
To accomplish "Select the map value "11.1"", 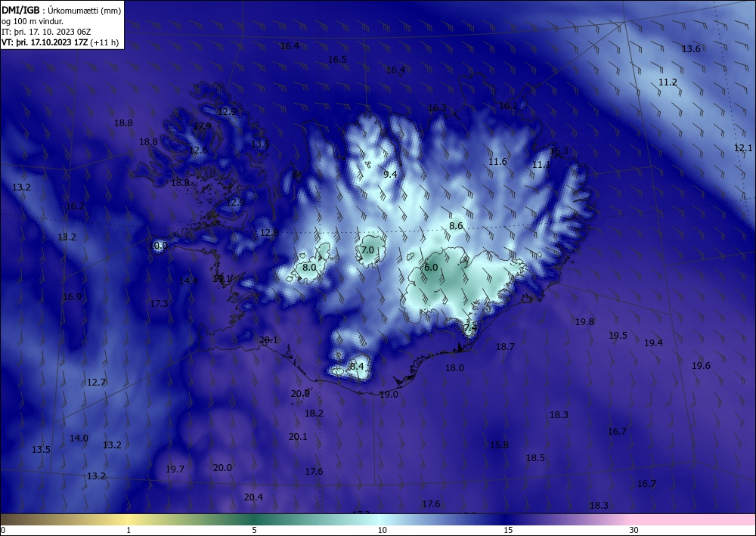I will pyautogui.click(x=541, y=165).
